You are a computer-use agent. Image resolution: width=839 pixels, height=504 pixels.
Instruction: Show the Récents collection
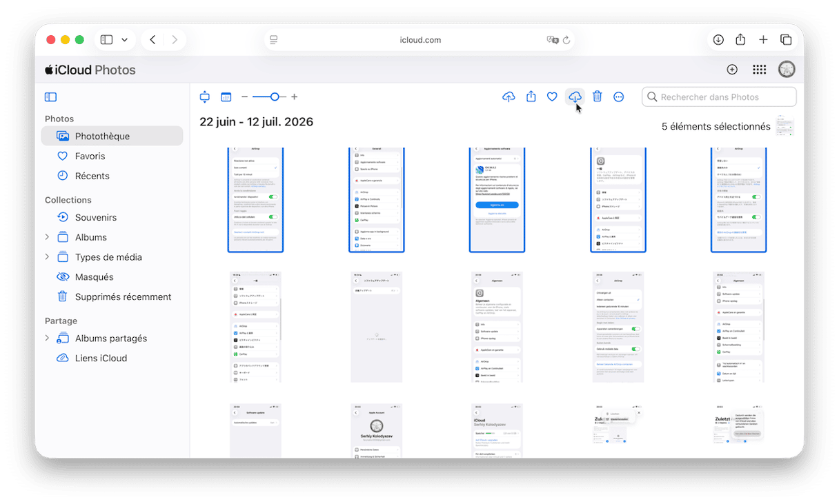(112, 176)
